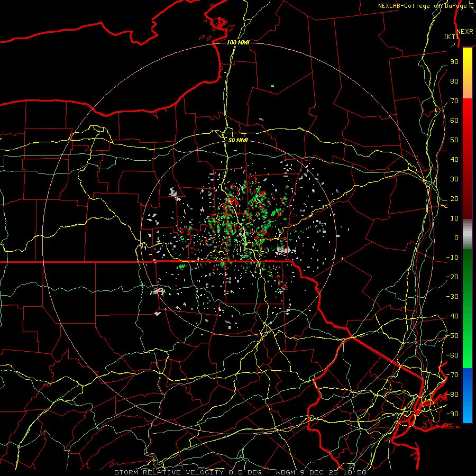Select the 70 value on the velocity scale

coord(454,101)
